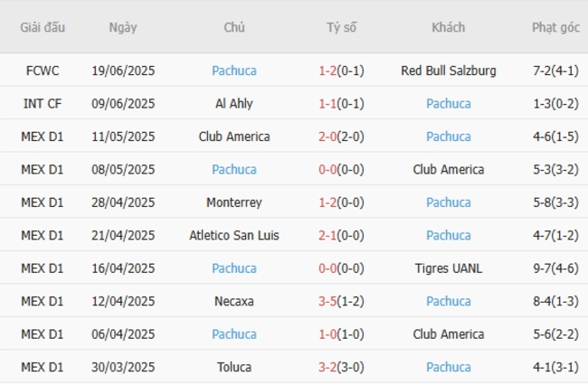
Task: Click the Tigres UANL team name
Action: click(448, 268)
